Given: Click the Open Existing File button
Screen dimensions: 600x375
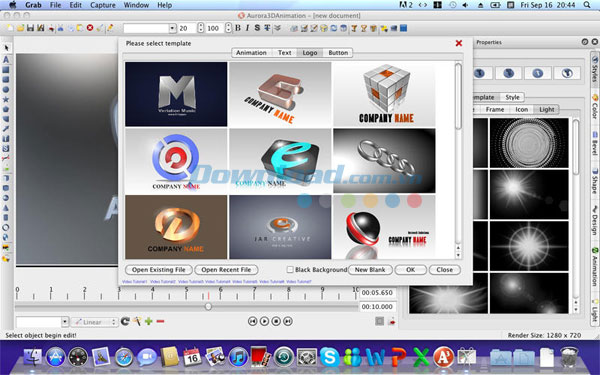Looking at the screenshot, I should click(x=158, y=270).
